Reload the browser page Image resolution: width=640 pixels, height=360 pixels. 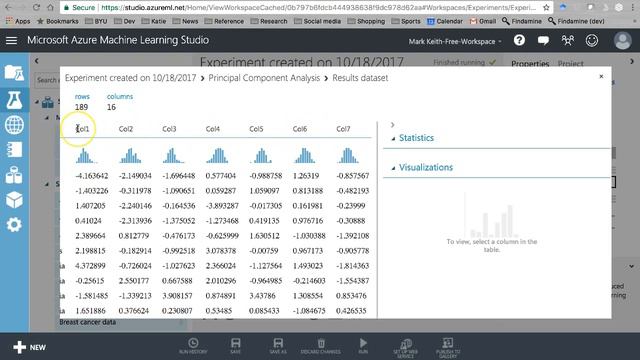36,7
